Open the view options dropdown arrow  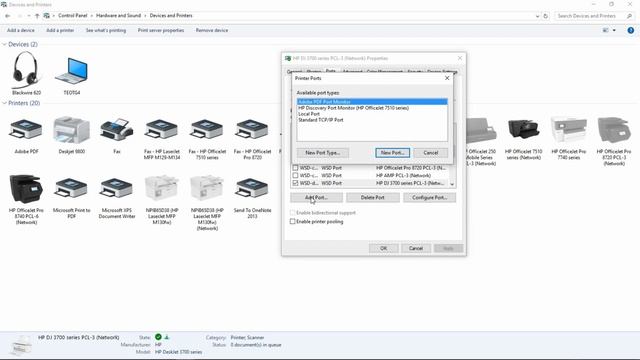click(x=614, y=30)
